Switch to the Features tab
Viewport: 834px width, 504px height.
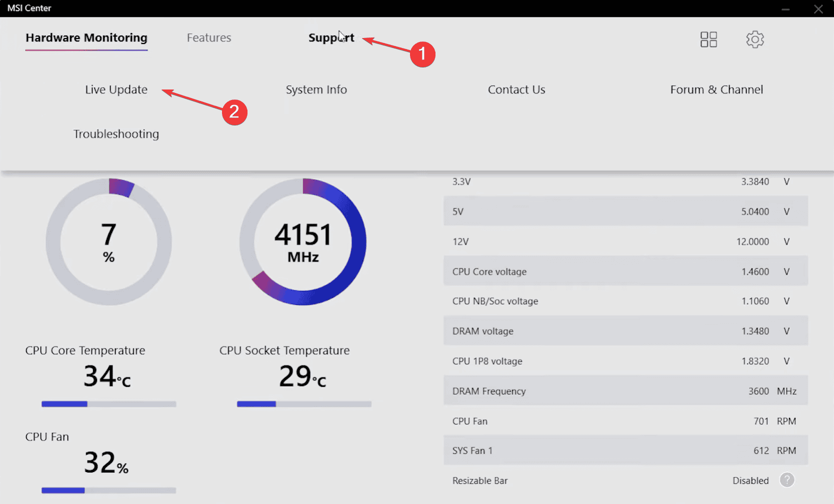tap(209, 38)
